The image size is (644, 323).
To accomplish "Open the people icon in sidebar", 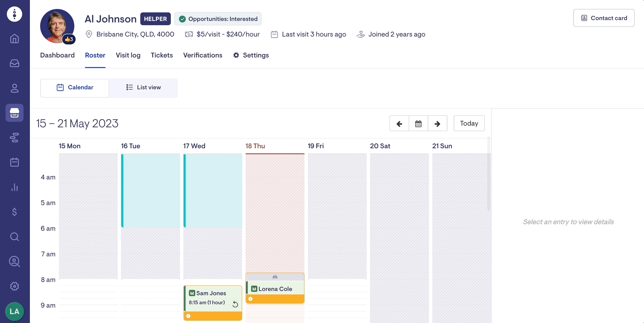I will tap(15, 88).
